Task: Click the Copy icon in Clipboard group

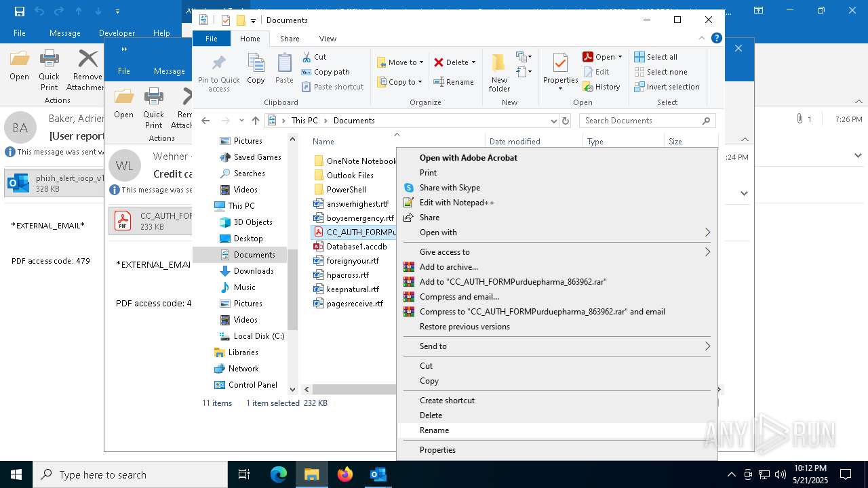Action: tap(256, 69)
